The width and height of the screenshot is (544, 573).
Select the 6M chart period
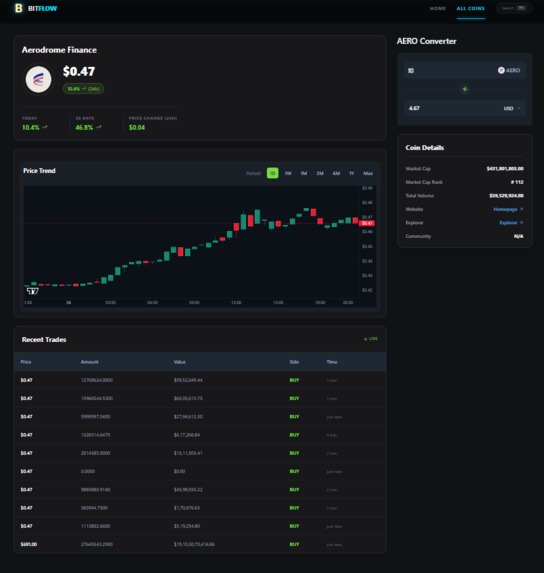tap(336, 173)
